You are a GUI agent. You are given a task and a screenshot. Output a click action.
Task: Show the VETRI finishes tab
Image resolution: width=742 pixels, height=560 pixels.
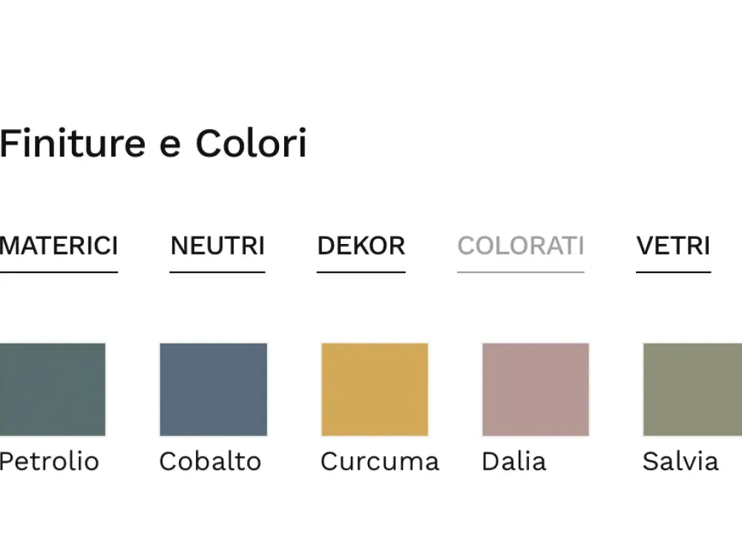[x=673, y=246]
